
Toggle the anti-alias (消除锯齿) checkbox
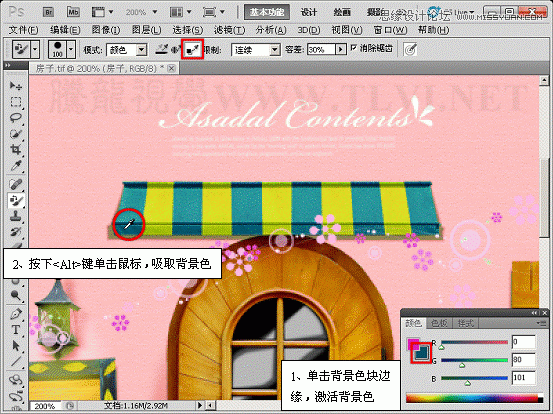(354, 48)
